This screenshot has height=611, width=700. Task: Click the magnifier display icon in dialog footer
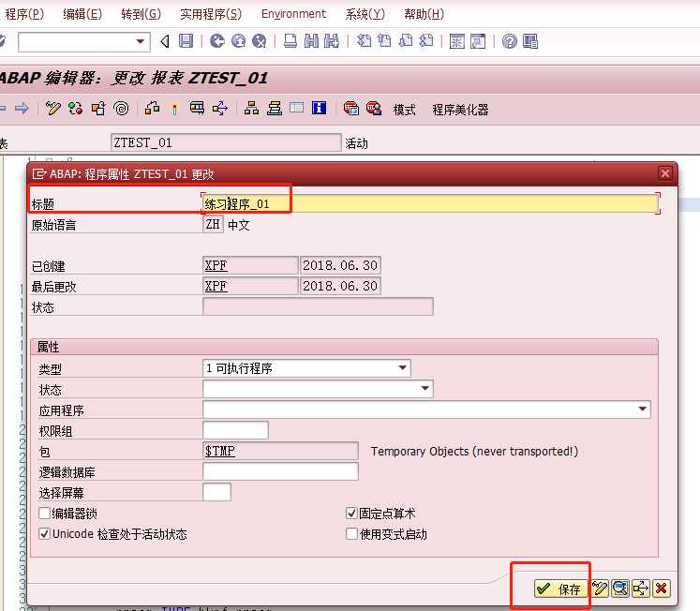620,589
